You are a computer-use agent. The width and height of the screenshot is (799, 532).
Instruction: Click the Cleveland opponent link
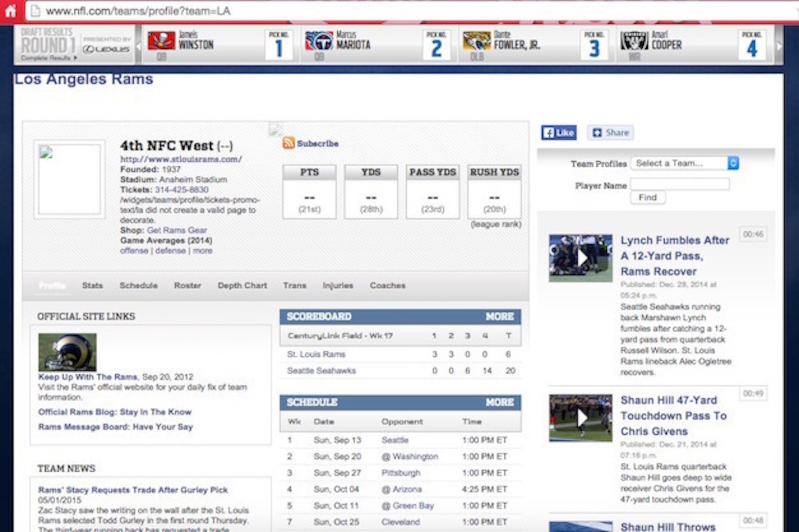click(x=401, y=522)
